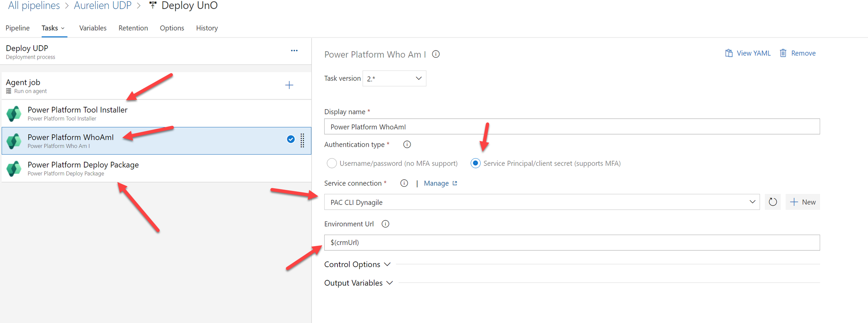The width and height of the screenshot is (868, 323).
Task: Add a task with the plus icon
Action: pyautogui.click(x=289, y=85)
